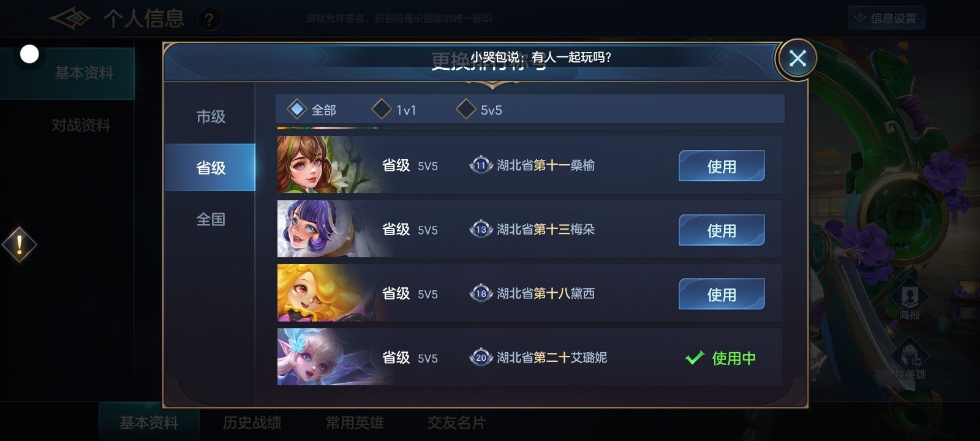Viewport: 980px width, 441px height.
Task: Click the question mark help icon
Action: tap(209, 20)
